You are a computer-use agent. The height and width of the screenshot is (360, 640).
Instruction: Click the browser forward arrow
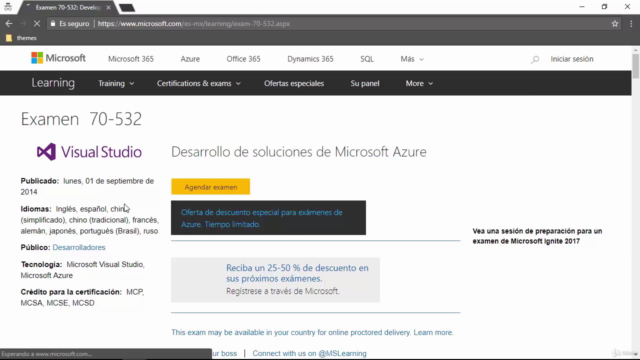click(23, 24)
